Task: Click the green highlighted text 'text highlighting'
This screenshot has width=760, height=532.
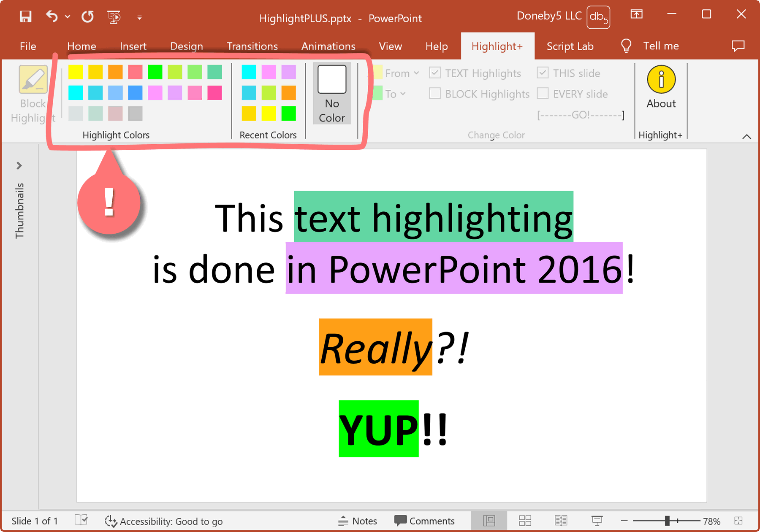Action: (x=434, y=216)
